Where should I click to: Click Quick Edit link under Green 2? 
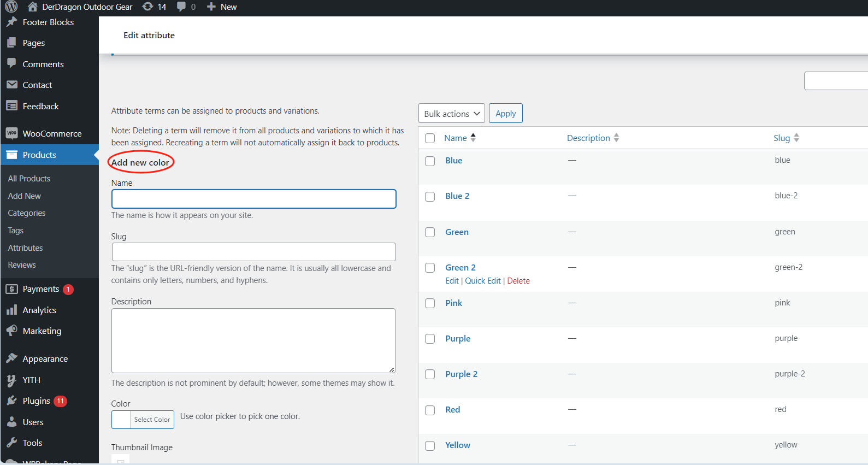(482, 281)
